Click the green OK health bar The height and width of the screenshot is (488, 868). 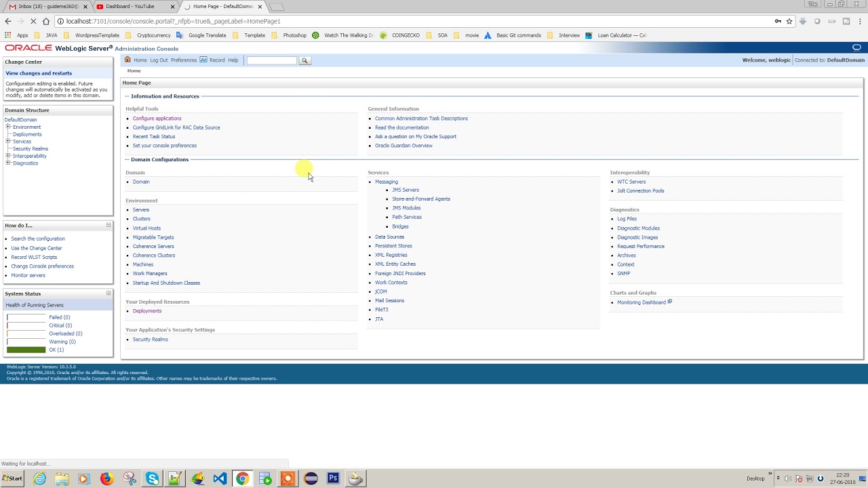tap(26, 350)
